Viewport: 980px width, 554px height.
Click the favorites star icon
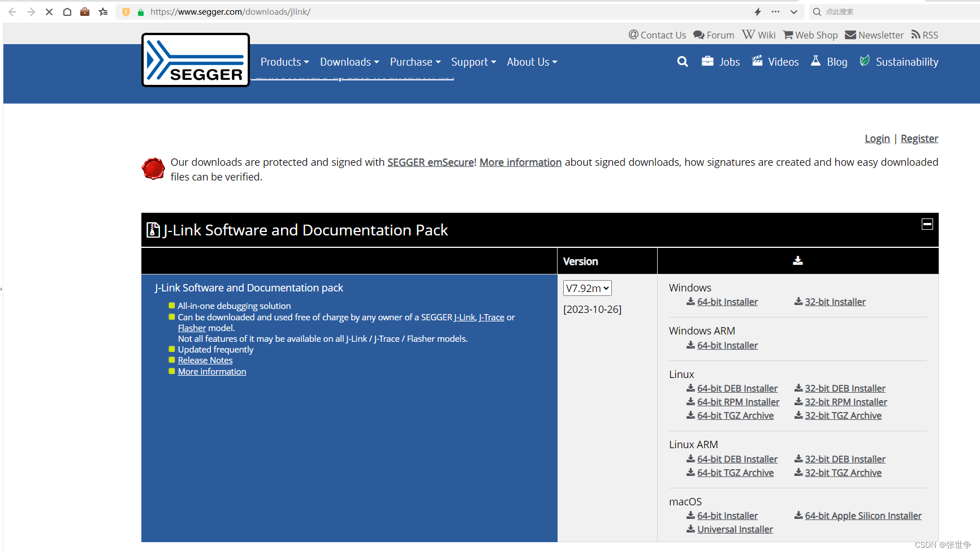tap(103, 12)
